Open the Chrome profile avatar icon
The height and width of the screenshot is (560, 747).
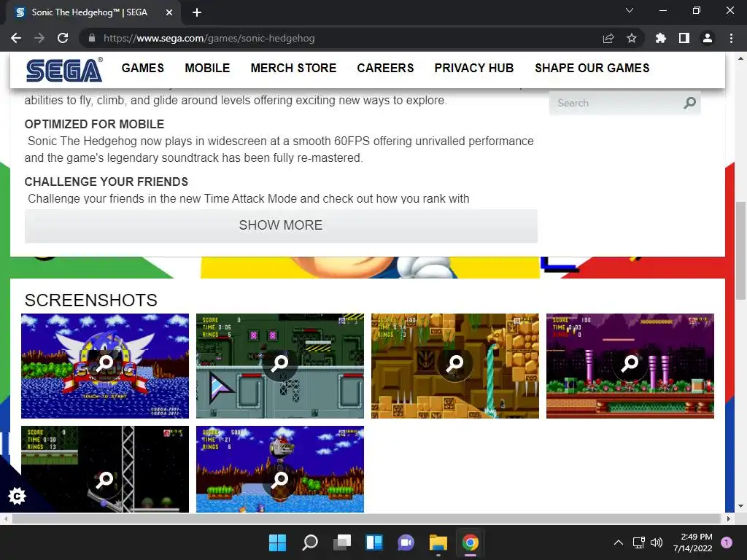[707, 38]
